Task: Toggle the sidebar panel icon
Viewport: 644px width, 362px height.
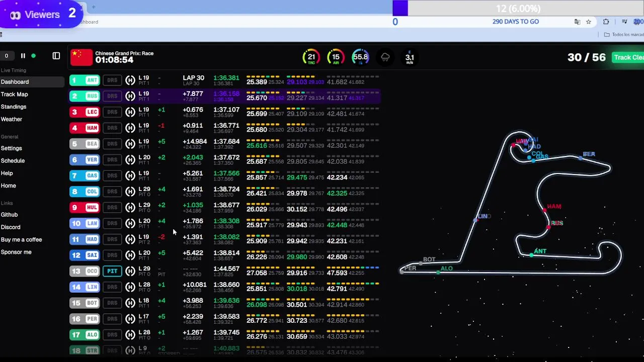Action: click(x=56, y=56)
